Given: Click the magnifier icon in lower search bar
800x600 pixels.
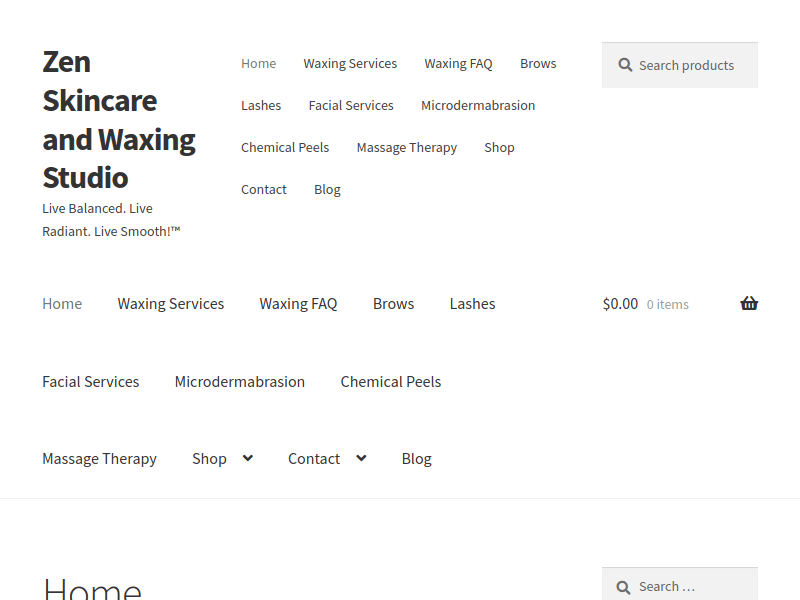Looking at the screenshot, I should pos(625,586).
